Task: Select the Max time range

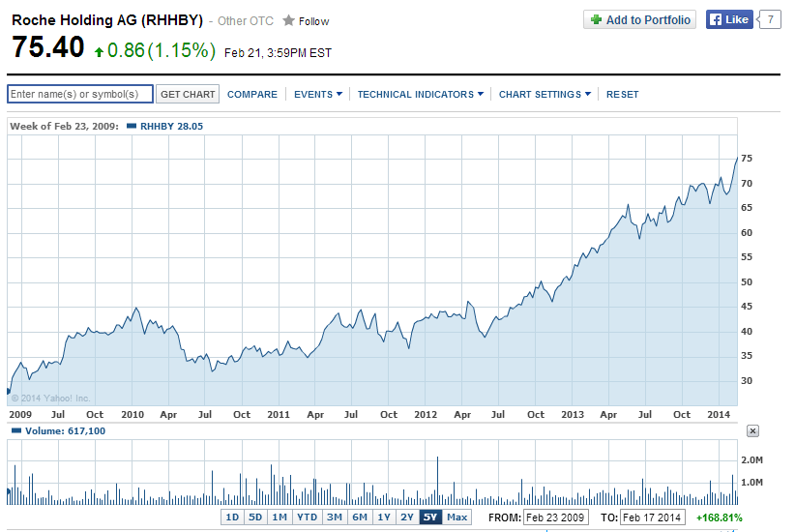Action: point(456,517)
